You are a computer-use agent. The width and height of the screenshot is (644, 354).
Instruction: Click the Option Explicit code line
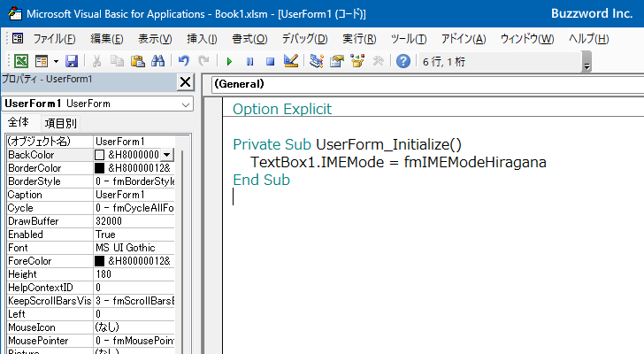282,109
